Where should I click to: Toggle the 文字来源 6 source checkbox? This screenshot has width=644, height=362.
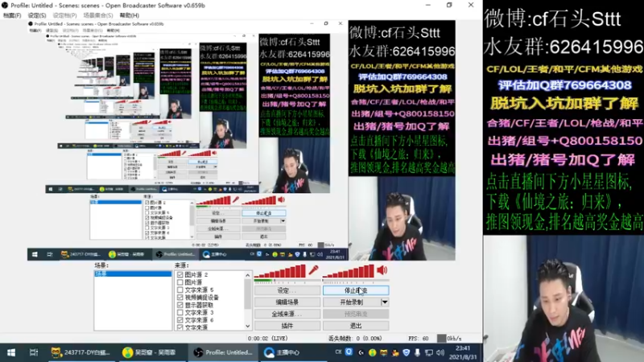coord(180,319)
